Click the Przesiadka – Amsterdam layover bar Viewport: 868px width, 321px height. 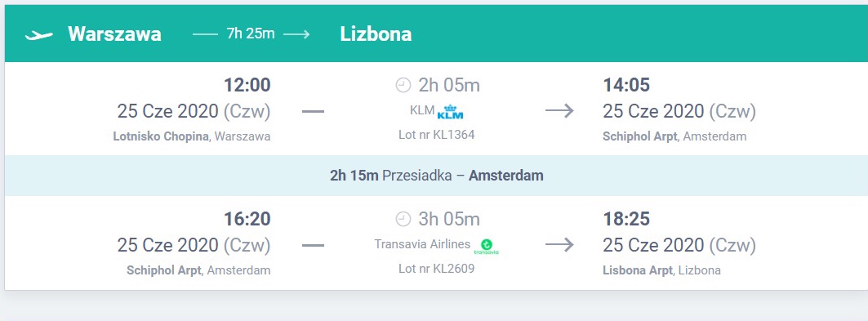[436, 176]
